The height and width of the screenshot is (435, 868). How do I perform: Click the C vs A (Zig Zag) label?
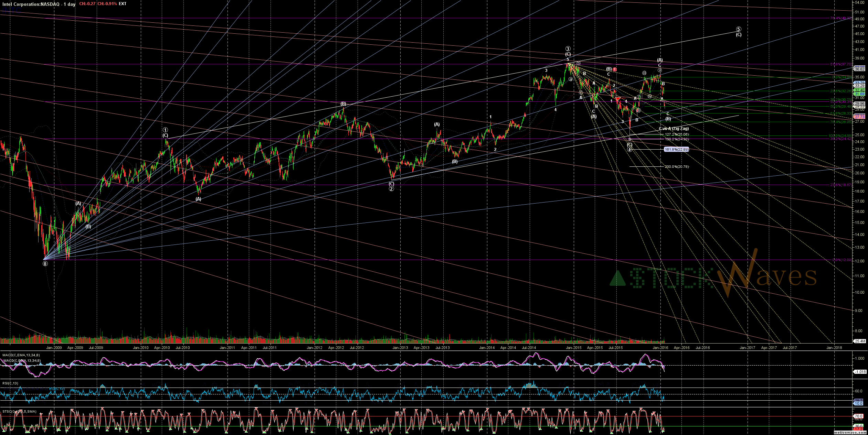(674, 129)
